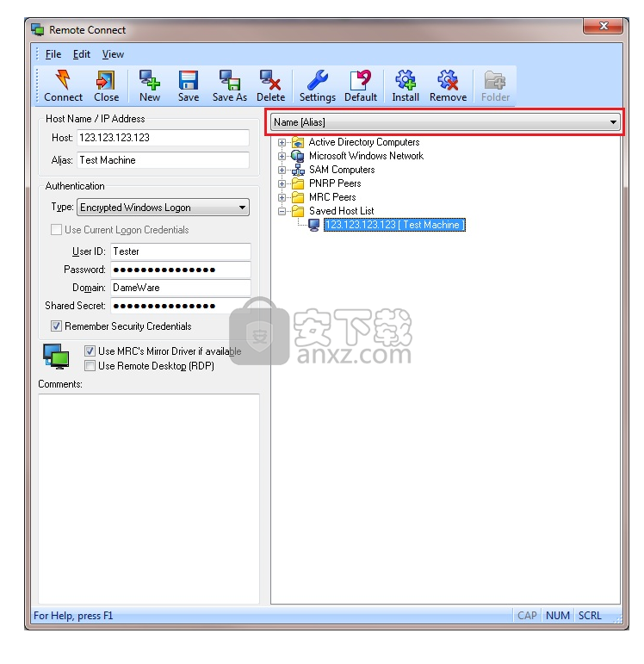Open the View menu
The width and height of the screenshot is (644, 664).
tap(113, 54)
